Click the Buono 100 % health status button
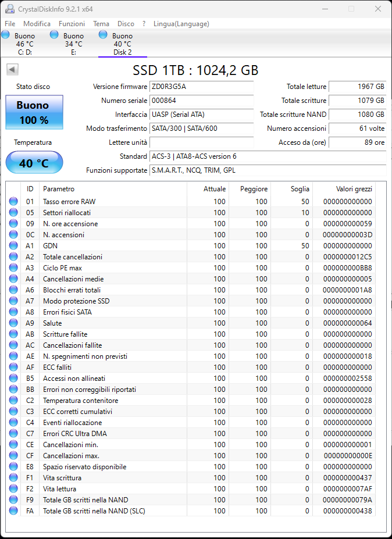392x539 pixels. (x=34, y=112)
